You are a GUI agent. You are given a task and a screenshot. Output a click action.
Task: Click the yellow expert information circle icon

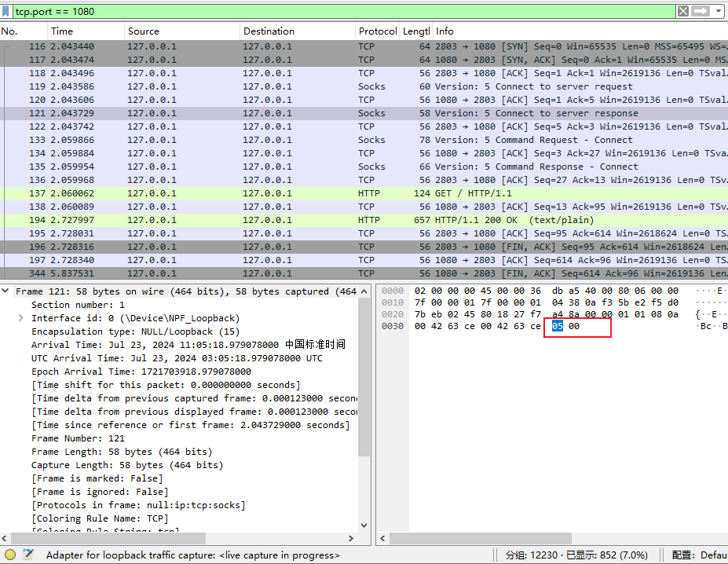9,555
